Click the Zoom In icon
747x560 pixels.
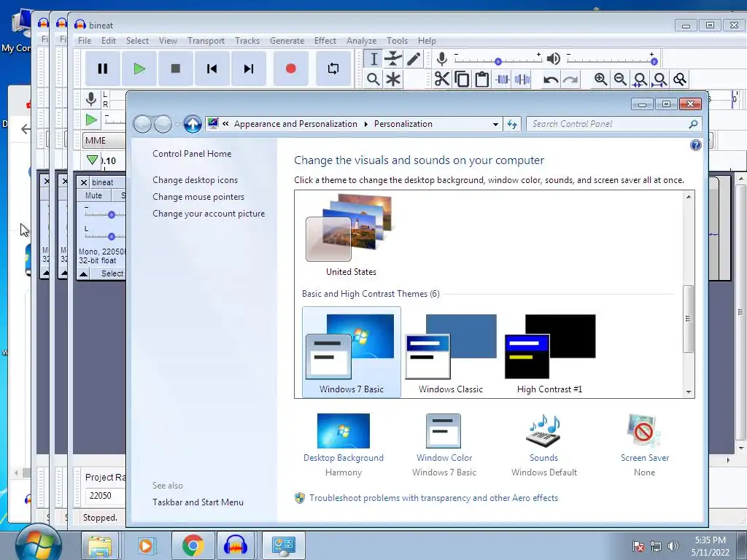[600, 79]
